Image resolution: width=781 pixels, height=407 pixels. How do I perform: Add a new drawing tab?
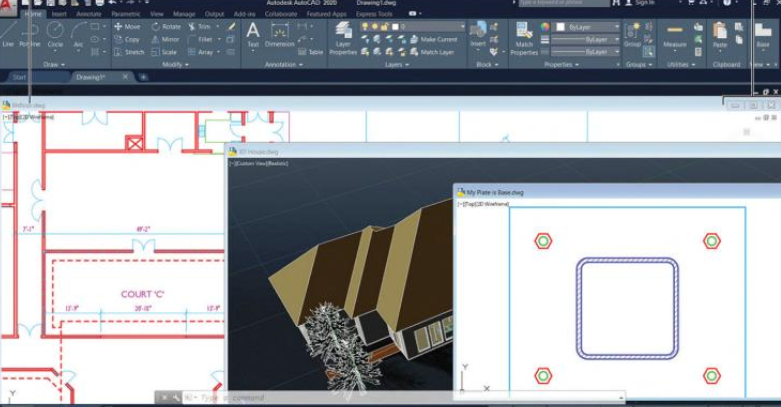tap(143, 77)
